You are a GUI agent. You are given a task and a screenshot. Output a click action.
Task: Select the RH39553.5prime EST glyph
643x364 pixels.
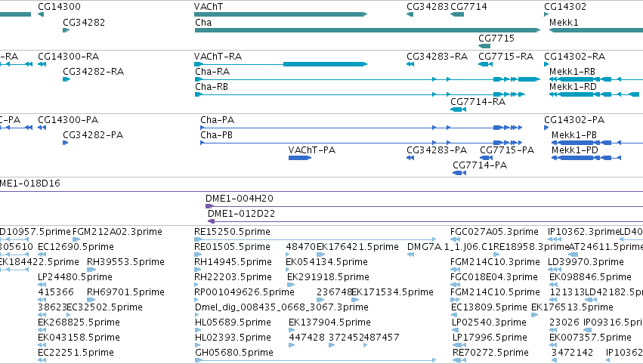point(91,270)
